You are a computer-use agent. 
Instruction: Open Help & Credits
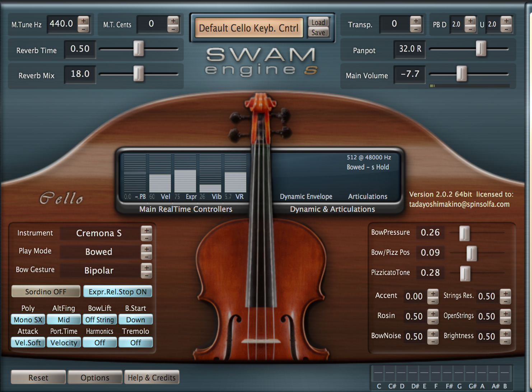pyautogui.click(x=151, y=378)
